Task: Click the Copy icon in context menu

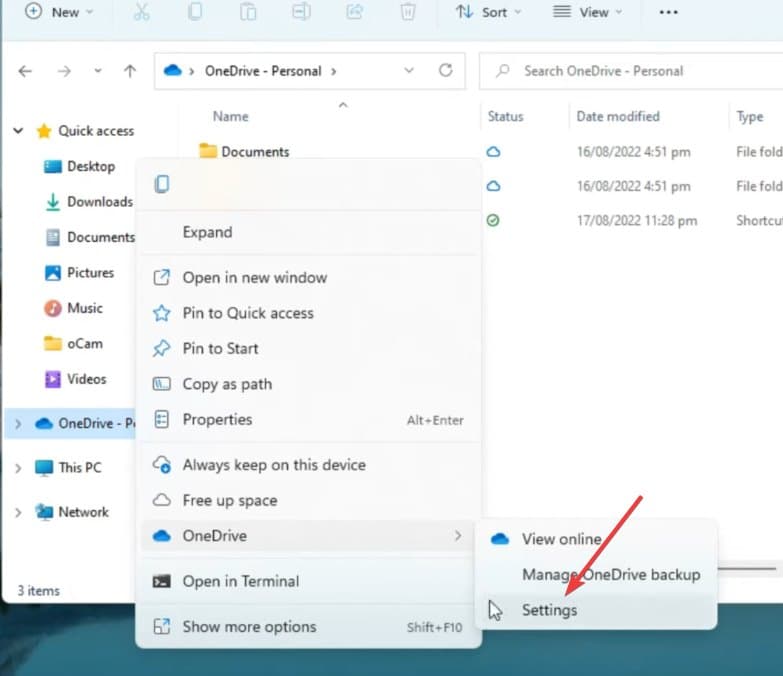Action: (x=162, y=184)
